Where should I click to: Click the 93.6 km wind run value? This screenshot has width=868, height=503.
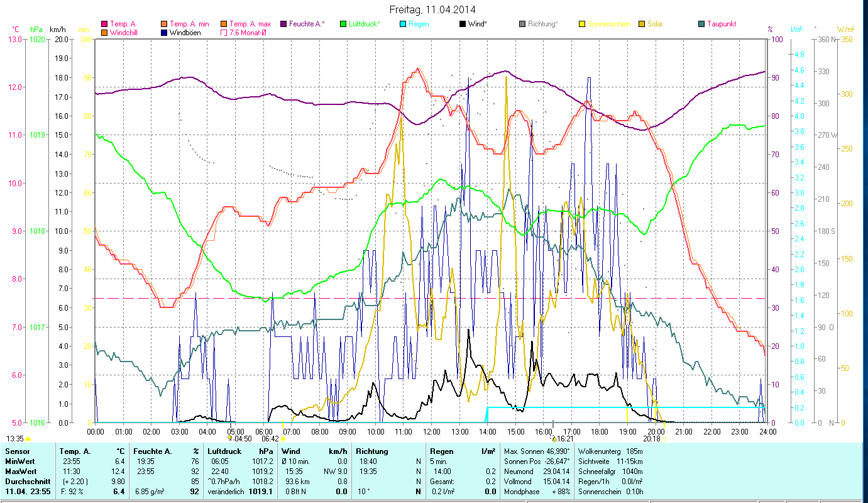pyautogui.click(x=298, y=482)
